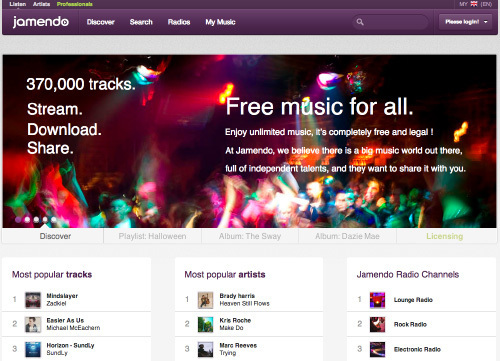Viewport: 500px width, 361px height.
Task: Open Kris Roche artist link
Action: pos(235,320)
